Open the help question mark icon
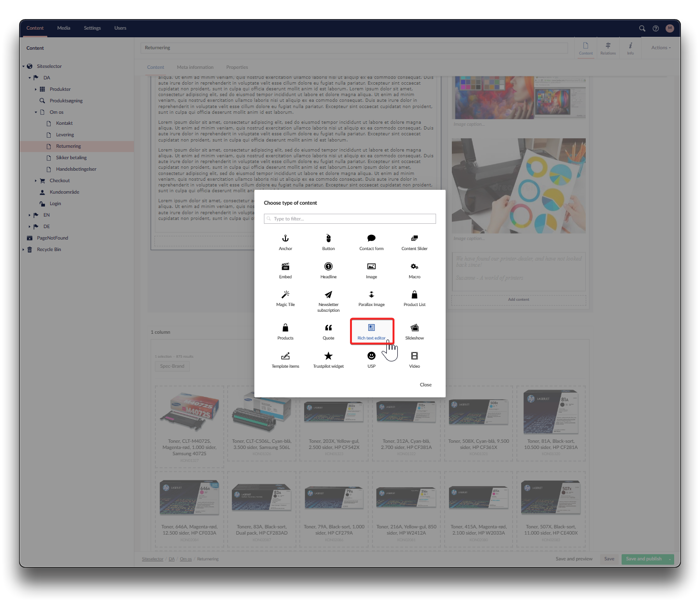This screenshot has width=700, height=602. pos(656,28)
